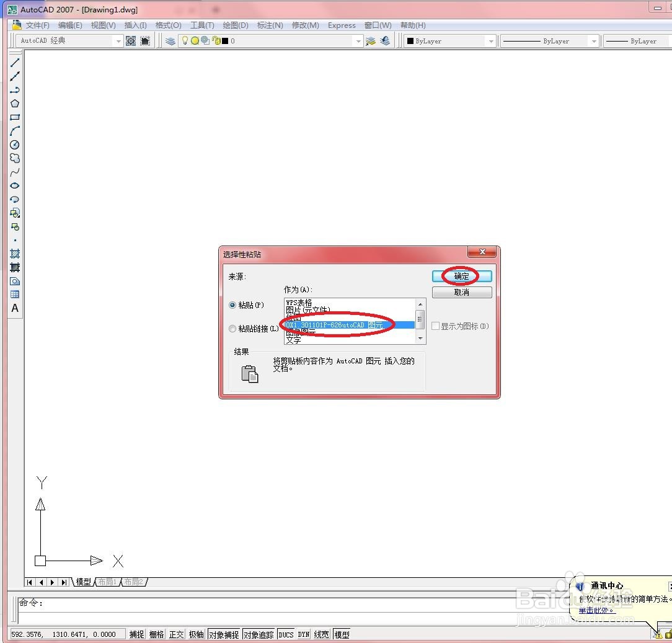Select the Multiline Text tool

[15, 308]
